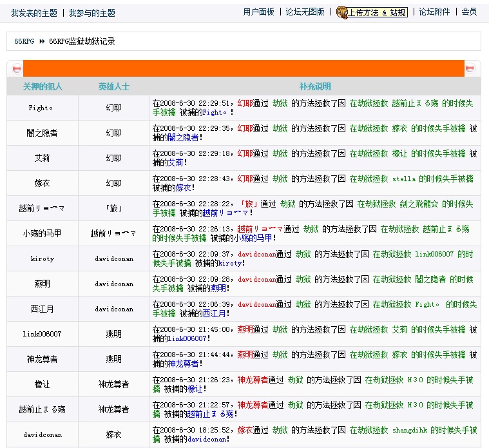Click red 嫁衣 name in 18:25:52 entry

245,430
